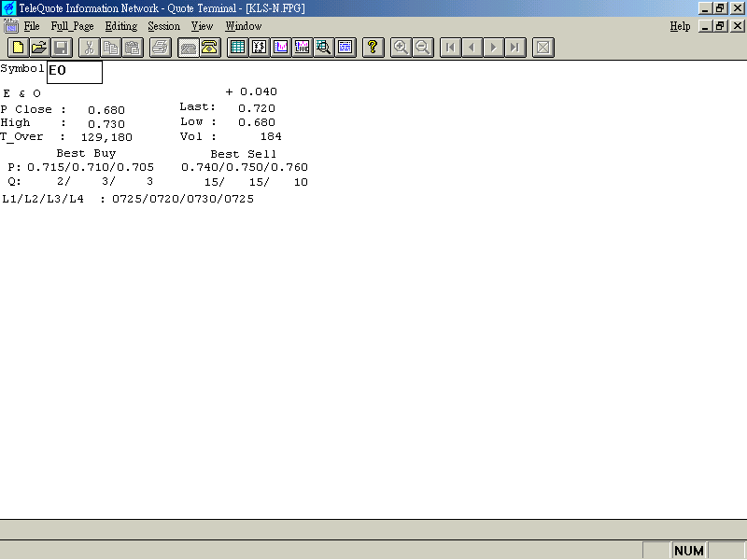The height and width of the screenshot is (560, 747).
Task: Click the T_Over value 129,180
Action: click(x=106, y=137)
